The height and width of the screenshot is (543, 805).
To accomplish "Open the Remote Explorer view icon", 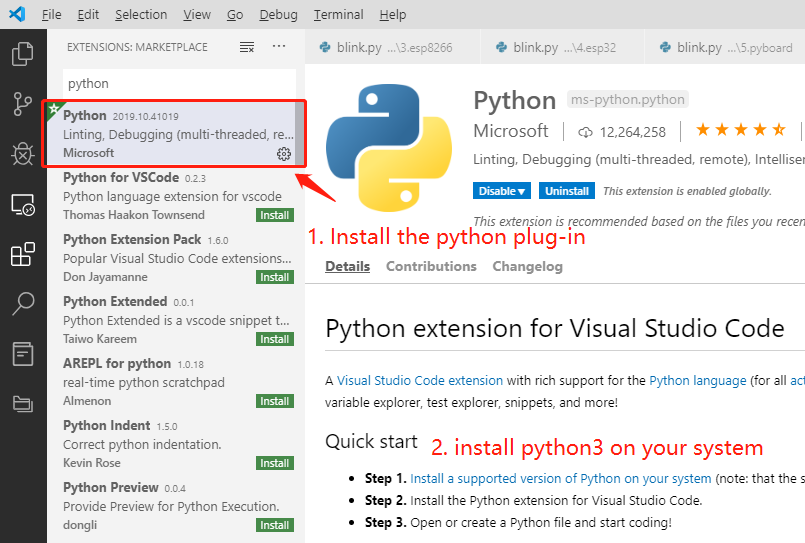I will 22,205.
